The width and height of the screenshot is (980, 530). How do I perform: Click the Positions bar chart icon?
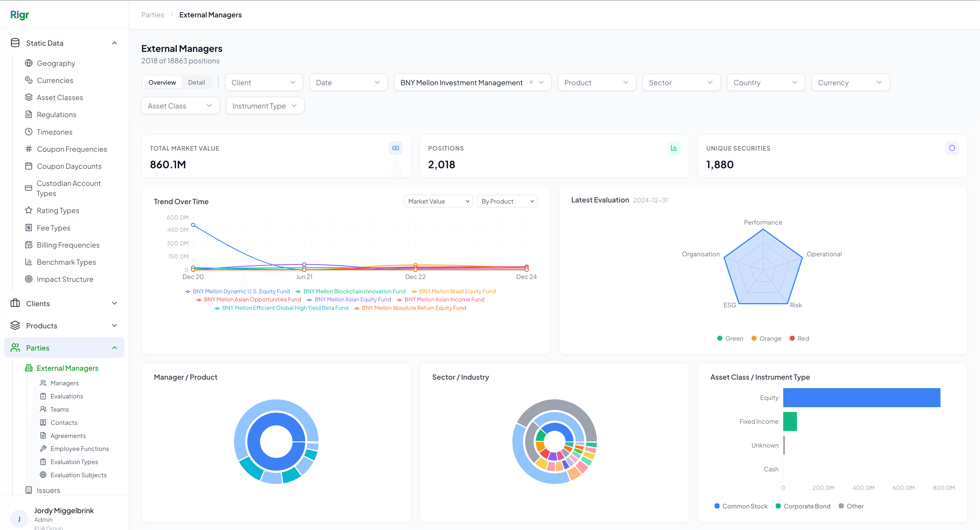pos(674,148)
